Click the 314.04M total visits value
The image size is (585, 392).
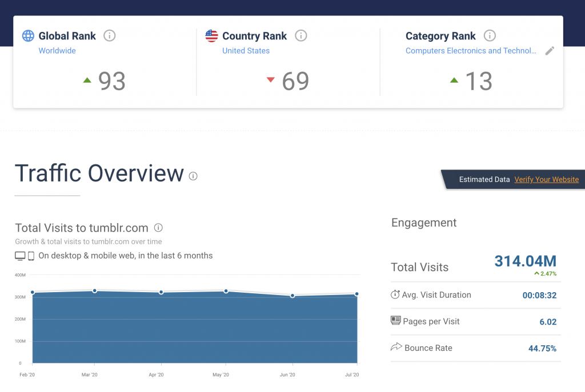click(526, 261)
